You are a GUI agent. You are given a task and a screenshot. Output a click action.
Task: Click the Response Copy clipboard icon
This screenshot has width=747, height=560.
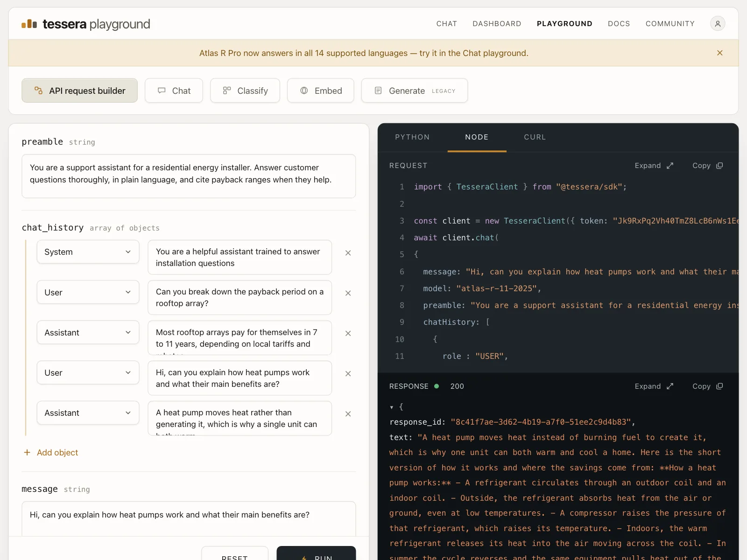[x=719, y=386]
